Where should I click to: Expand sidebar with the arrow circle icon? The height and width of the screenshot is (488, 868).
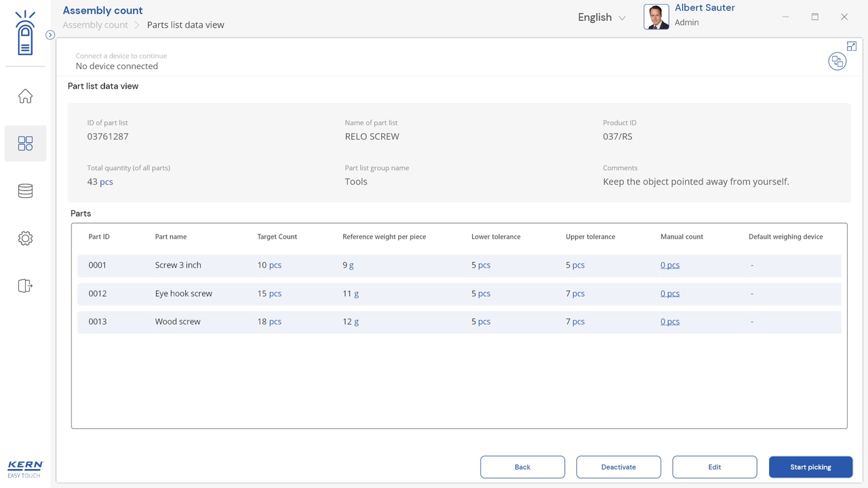(x=50, y=35)
